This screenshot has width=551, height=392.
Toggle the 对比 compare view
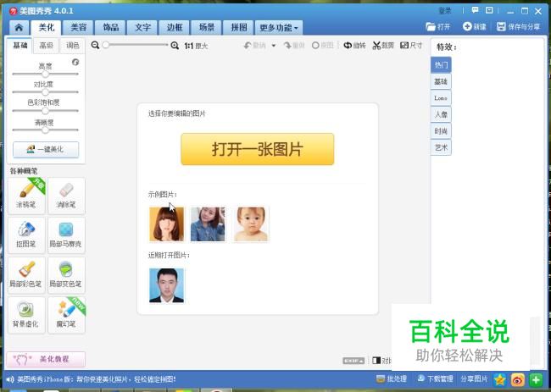click(381, 361)
